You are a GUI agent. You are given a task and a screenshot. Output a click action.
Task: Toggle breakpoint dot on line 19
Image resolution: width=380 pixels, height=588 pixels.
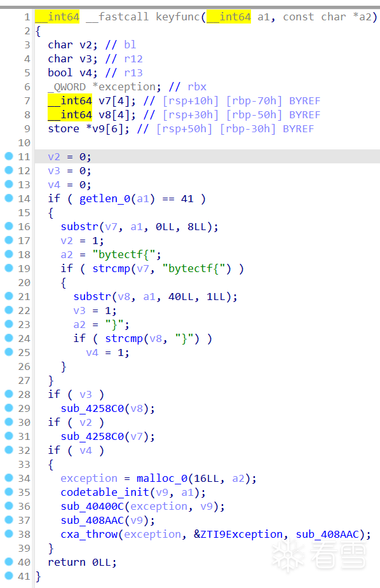click(9, 268)
